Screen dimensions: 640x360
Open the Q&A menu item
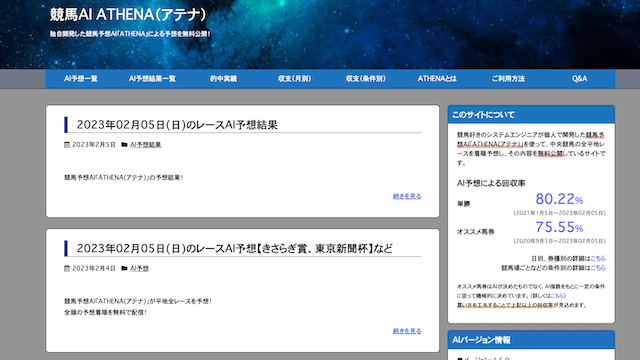click(x=579, y=79)
